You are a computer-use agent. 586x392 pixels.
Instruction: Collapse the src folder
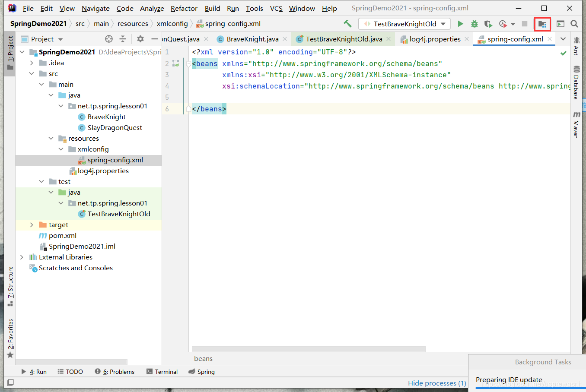tap(32, 74)
